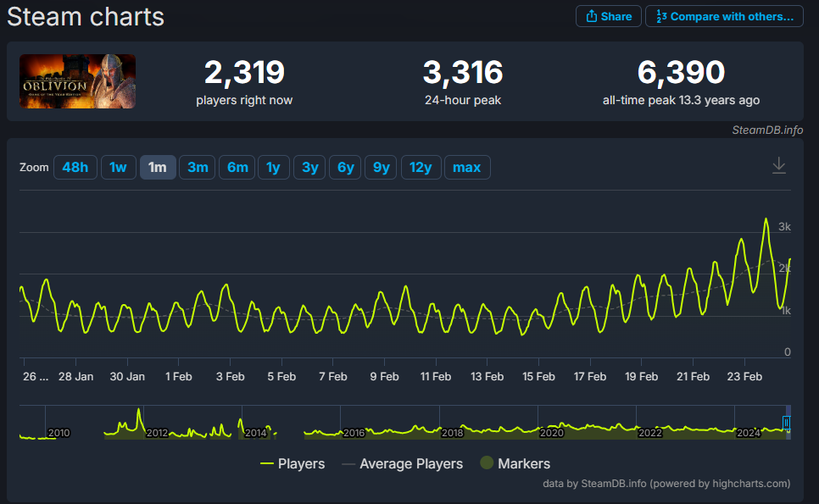
Task: Toggle Average Players series in legend
Action: point(402,463)
